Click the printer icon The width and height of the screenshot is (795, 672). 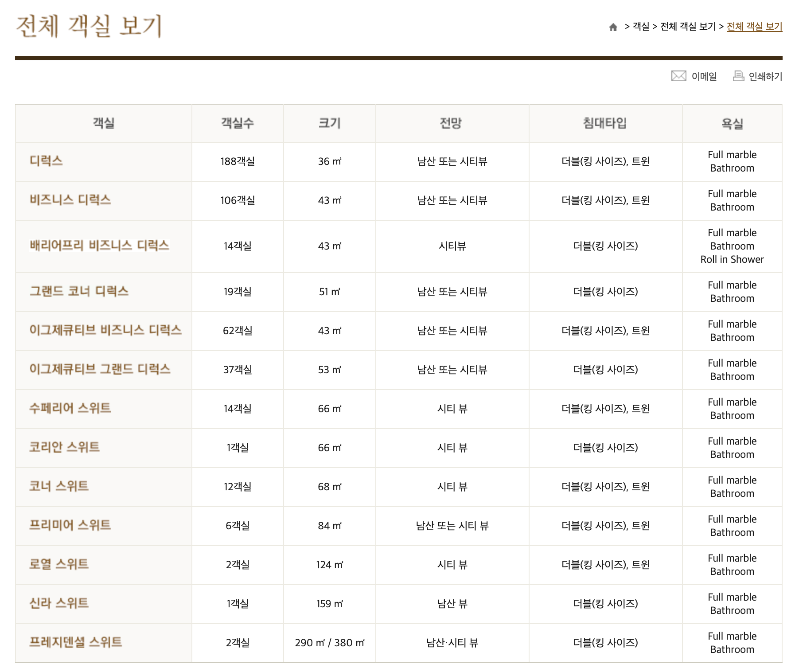point(738,76)
